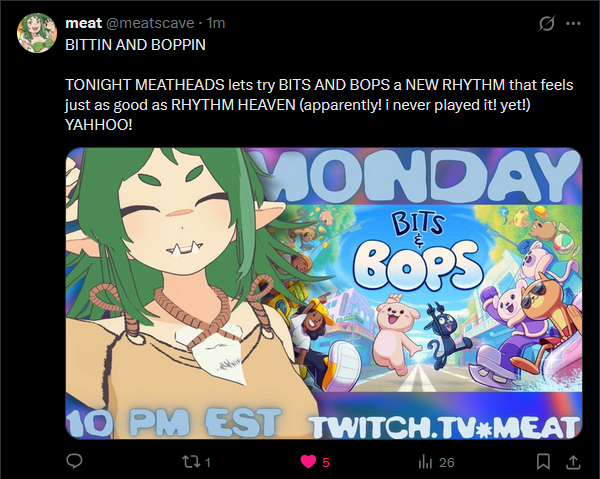View post analytics bar chart icon

[425, 462]
